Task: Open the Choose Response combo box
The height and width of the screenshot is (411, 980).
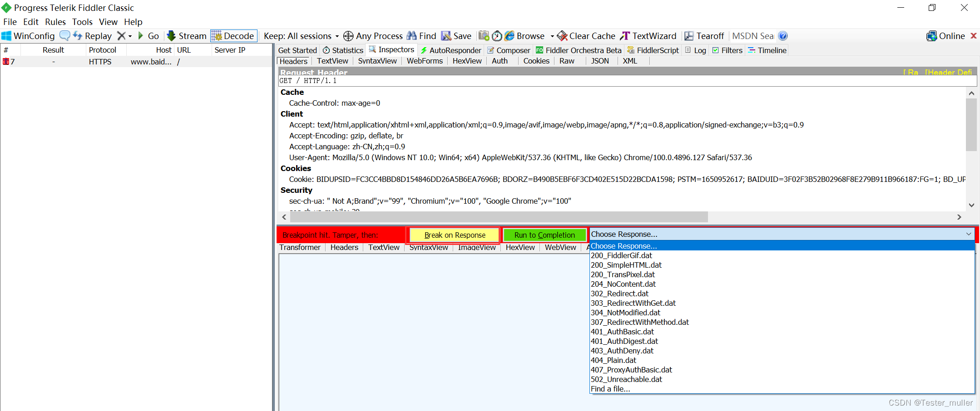Action: click(x=782, y=234)
